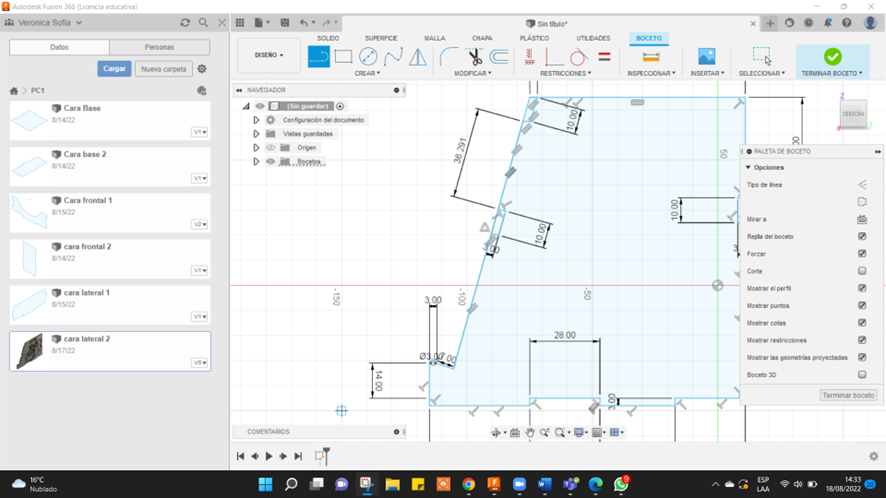Select the Offset tool
The image size is (886, 498).
(x=499, y=57)
